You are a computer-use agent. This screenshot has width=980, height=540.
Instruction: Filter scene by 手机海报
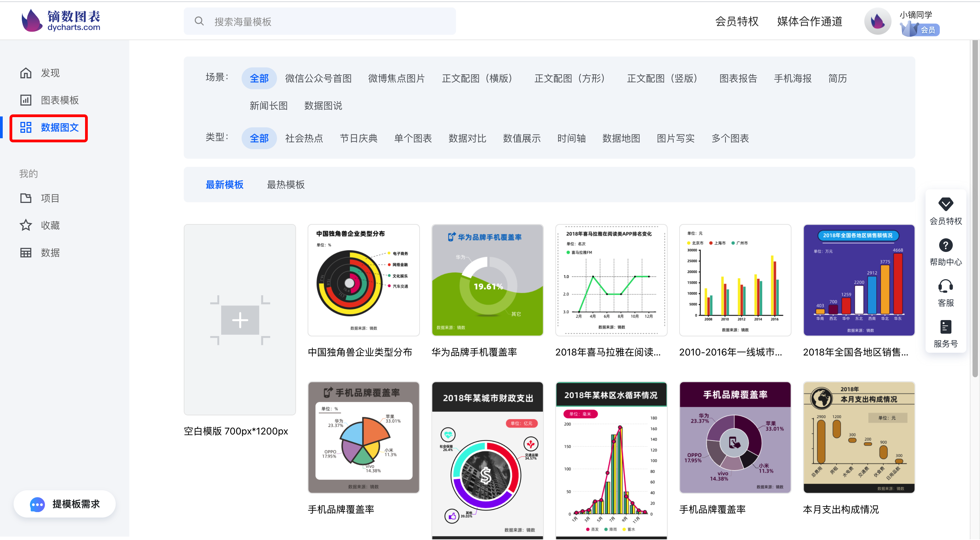click(793, 78)
